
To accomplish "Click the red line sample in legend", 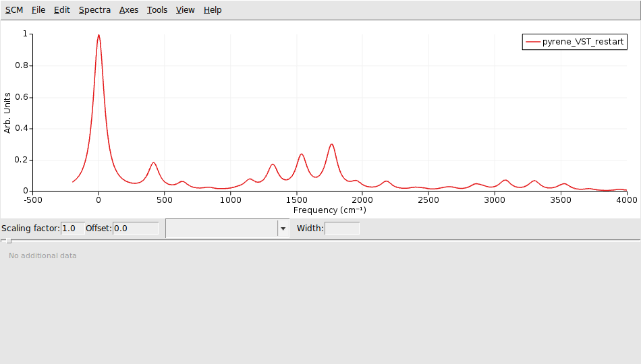I will (x=532, y=42).
